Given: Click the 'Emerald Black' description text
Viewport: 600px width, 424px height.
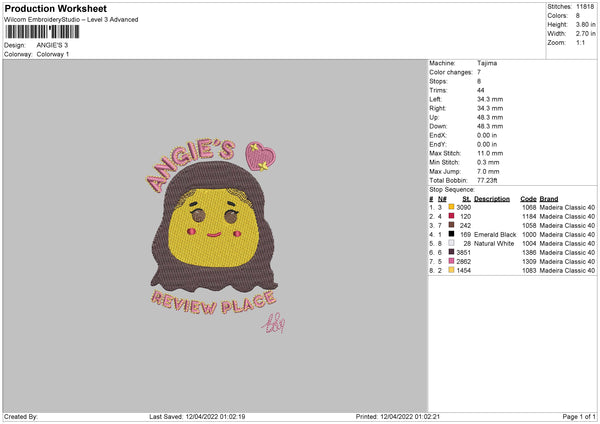Looking at the screenshot, I should [495, 235].
